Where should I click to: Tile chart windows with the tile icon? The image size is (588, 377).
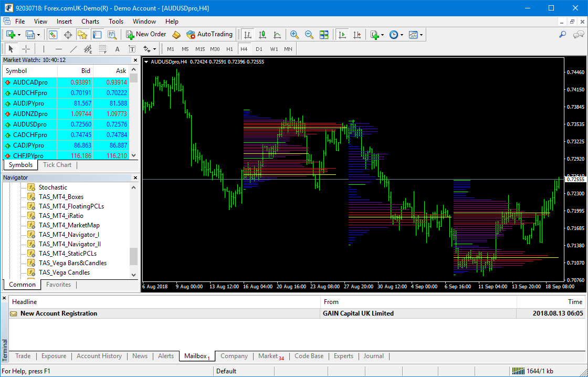(324, 35)
